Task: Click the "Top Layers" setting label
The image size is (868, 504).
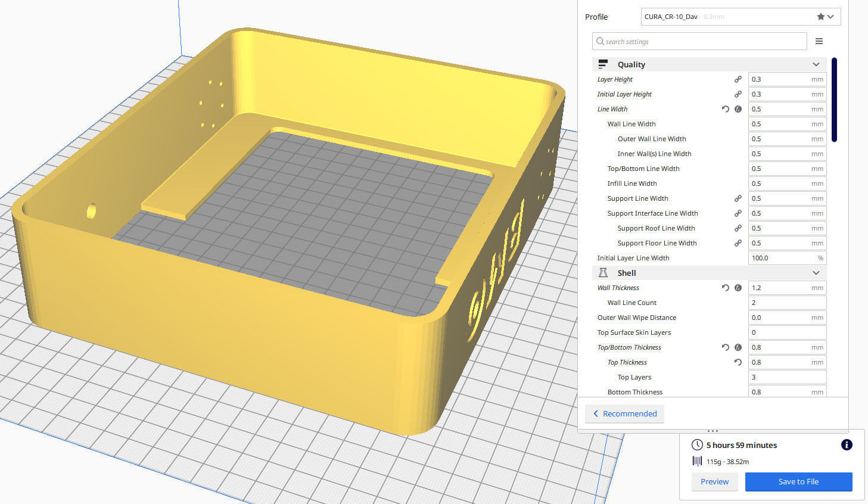Action: point(634,377)
